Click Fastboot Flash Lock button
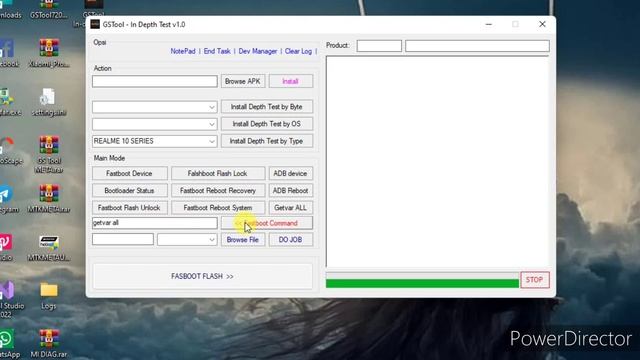The image size is (640, 360). (x=218, y=173)
